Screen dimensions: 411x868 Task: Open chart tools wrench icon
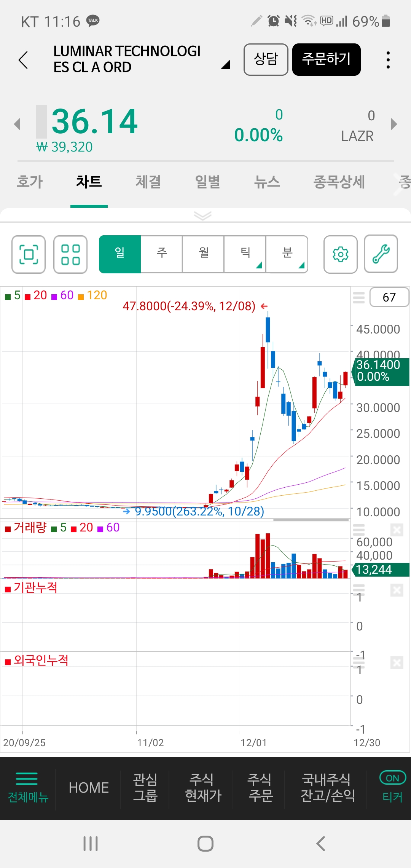point(381,254)
